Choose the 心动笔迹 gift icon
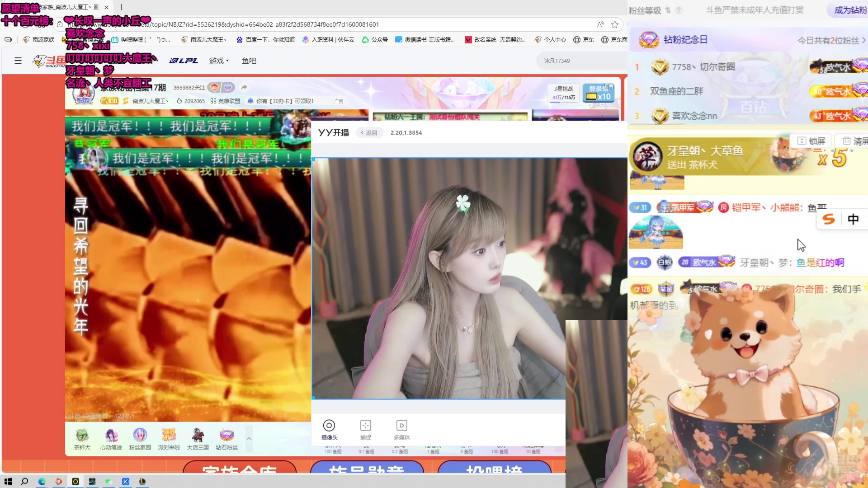Image resolution: width=868 pixels, height=488 pixels. [111, 439]
